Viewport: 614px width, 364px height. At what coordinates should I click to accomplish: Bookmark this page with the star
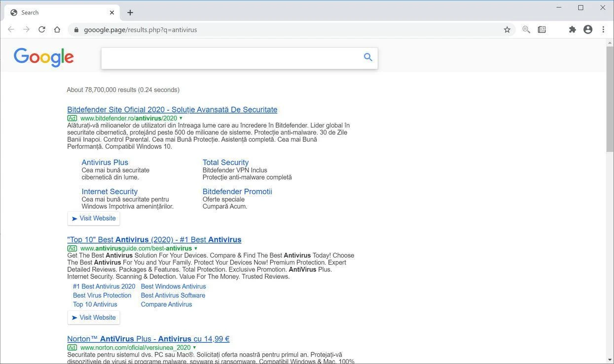tap(507, 30)
